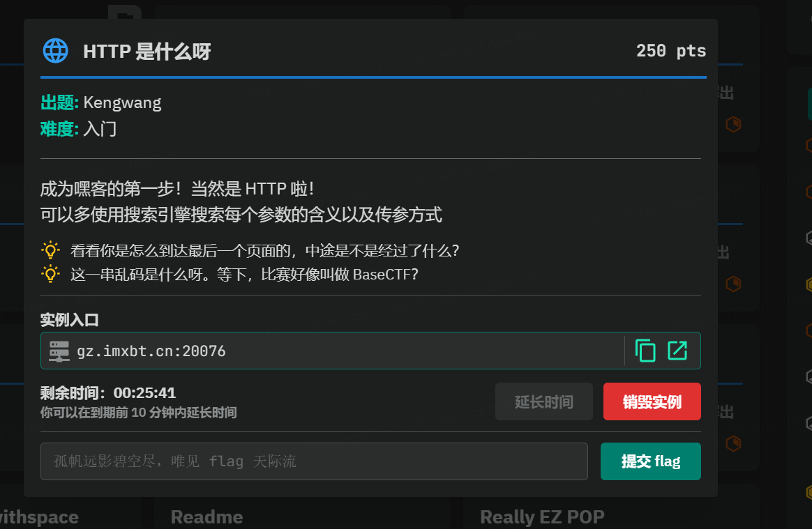
Task: Click the 250 pts score label
Action: click(x=671, y=51)
